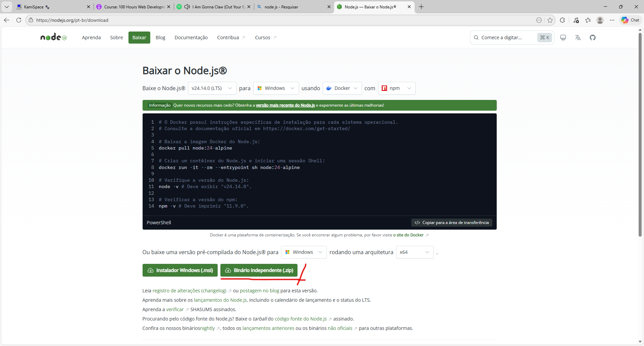Go back with the browser arrow
The width and height of the screenshot is (644, 346).
click(7, 20)
